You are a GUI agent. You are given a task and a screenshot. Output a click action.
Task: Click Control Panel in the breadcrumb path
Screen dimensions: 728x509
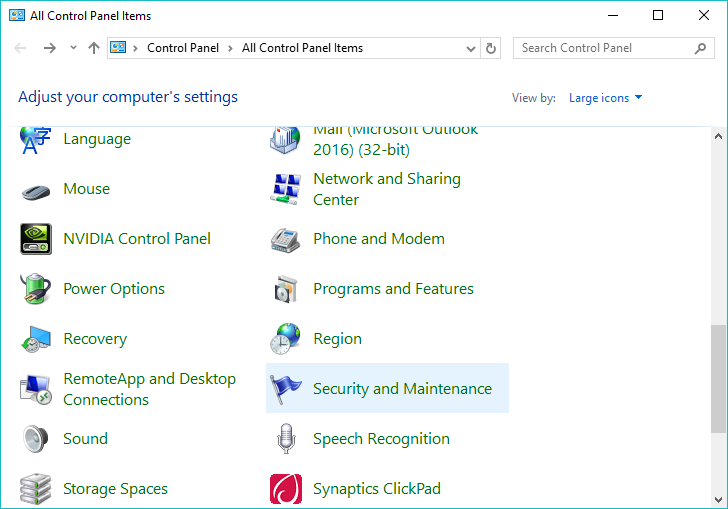pyautogui.click(x=181, y=48)
